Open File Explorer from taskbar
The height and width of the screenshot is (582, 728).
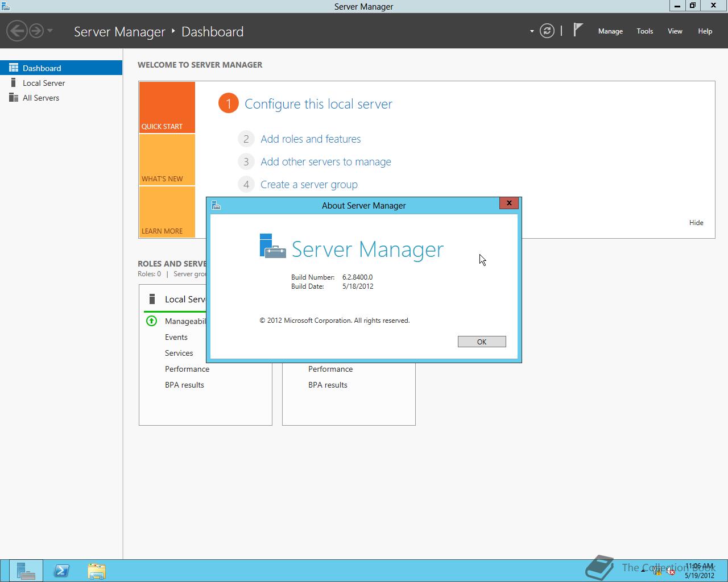tap(97, 571)
